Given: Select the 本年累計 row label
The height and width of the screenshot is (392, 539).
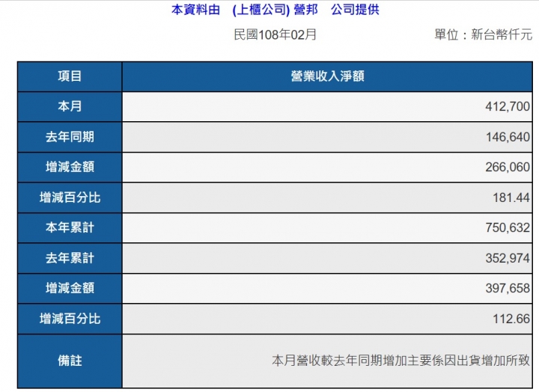Looking at the screenshot, I should pyautogui.click(x=70, y=227).
